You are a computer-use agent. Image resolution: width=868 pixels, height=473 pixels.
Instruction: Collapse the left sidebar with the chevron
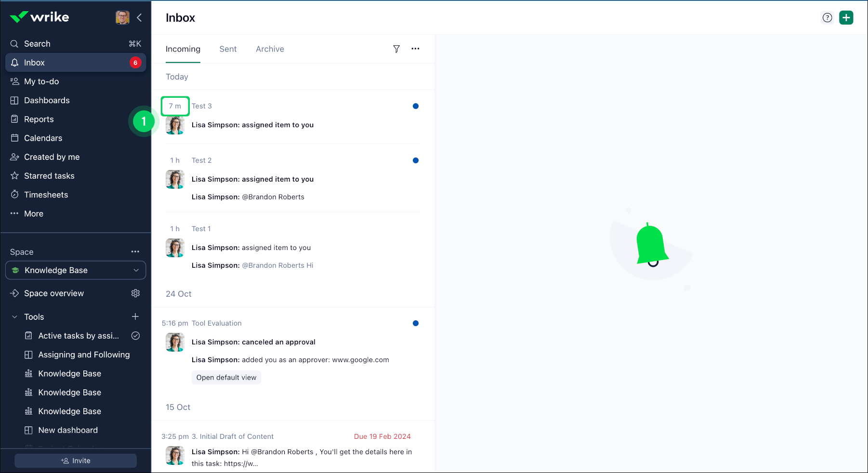(139, 17)
